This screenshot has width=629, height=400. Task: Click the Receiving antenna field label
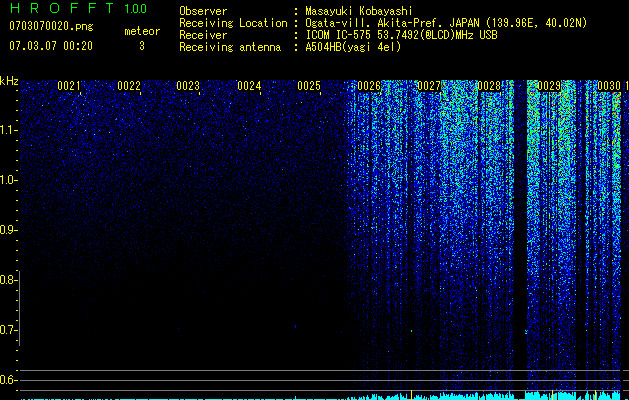click(230, 47)
